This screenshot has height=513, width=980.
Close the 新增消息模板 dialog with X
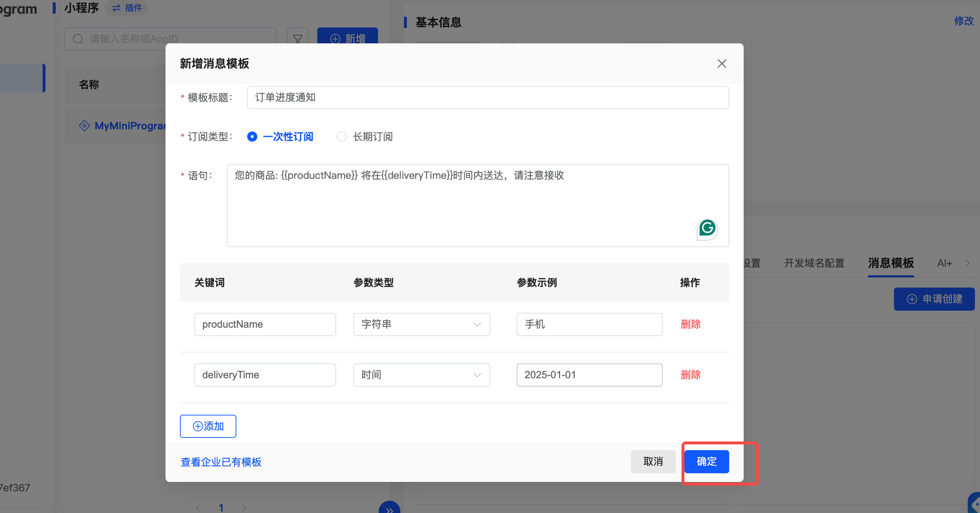click(721, 64)
